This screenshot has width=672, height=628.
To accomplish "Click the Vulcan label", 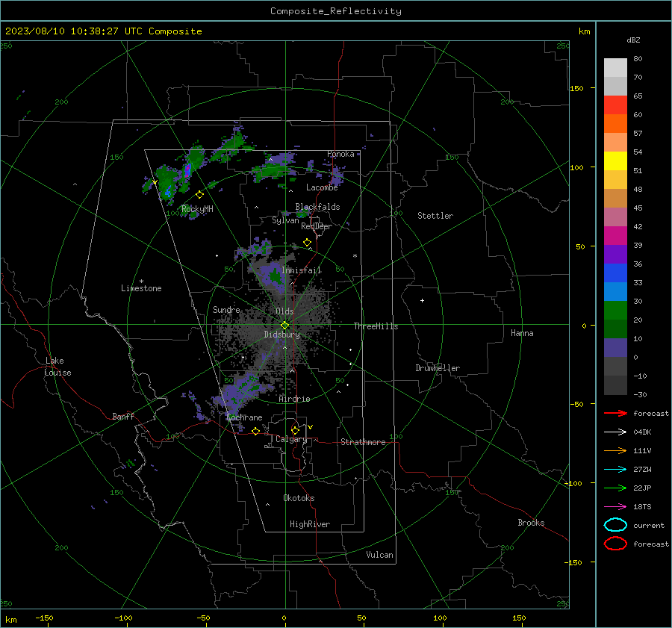I will [x=379, y=555].
